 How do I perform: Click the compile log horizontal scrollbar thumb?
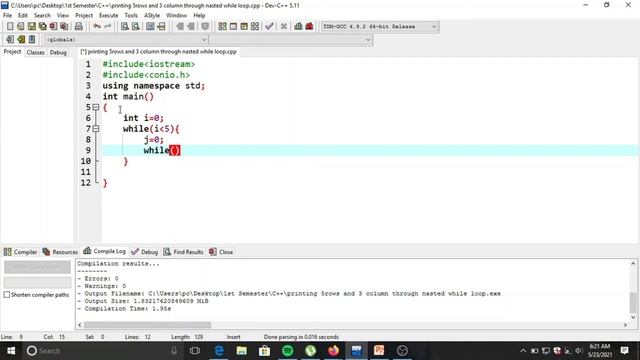(x=147, y=325)
